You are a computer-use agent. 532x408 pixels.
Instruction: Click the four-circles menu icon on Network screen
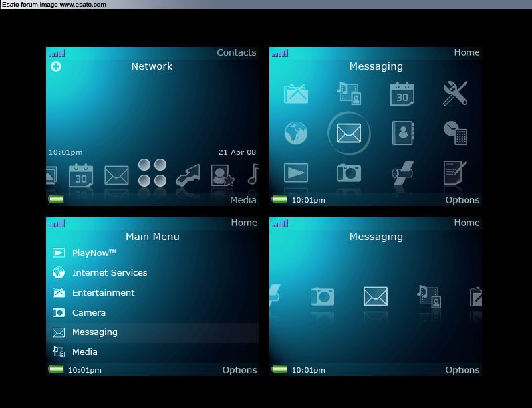click(152, 173)
